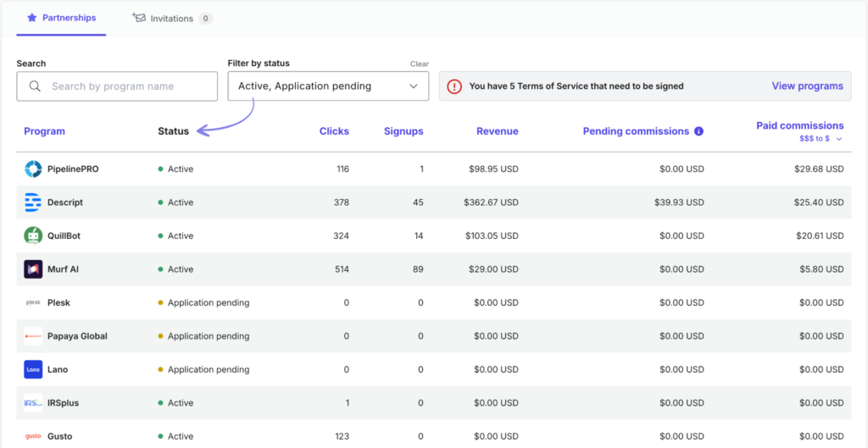Viewport: 868px width, 448px height.
Task: Open the Descript program name
Action: tap(65, 202)
